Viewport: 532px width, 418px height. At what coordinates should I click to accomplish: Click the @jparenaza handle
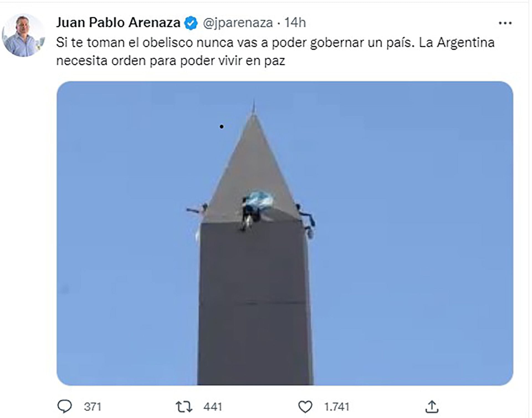[238, 23]
